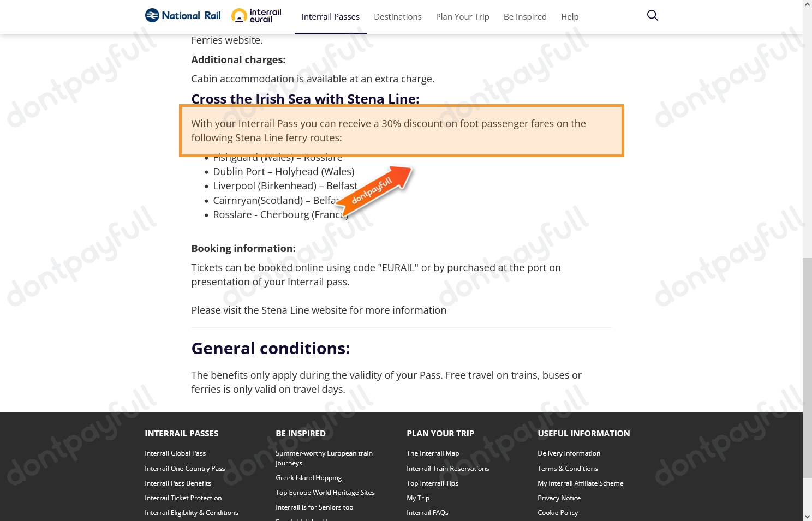Click the scrollbar down arrow
The image size is (812, 521).
807,516
